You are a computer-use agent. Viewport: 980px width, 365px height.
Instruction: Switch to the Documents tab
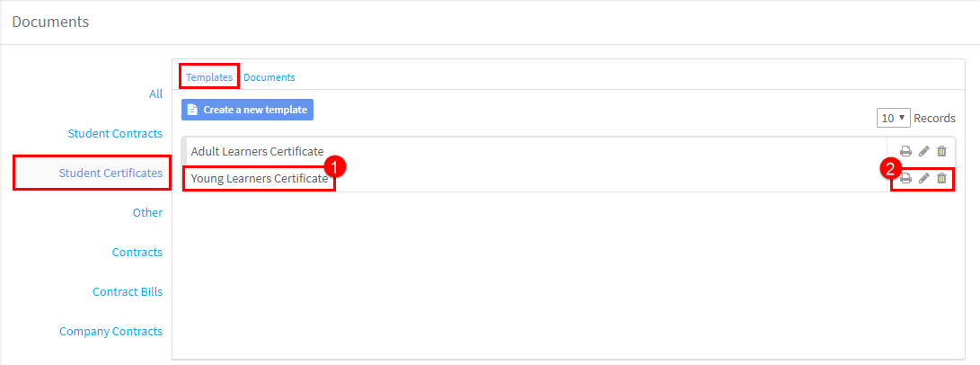pyautogui.click(x=269, y=77)
